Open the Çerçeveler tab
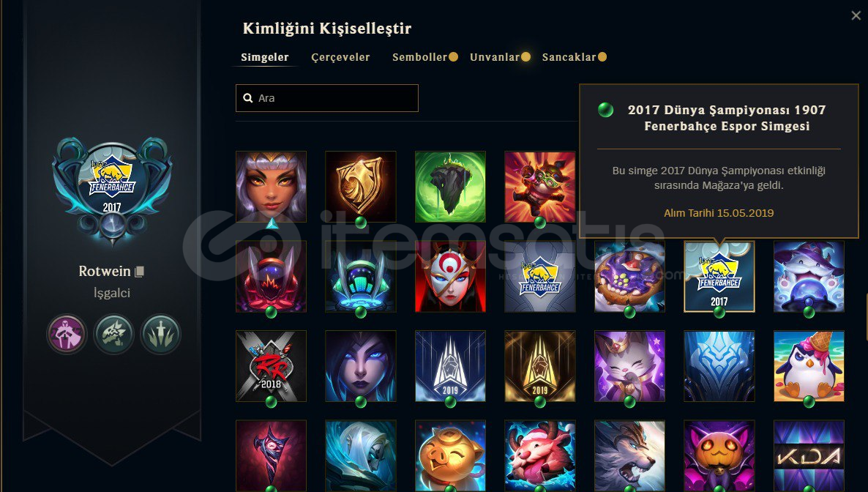 click(x=340, y=57)
